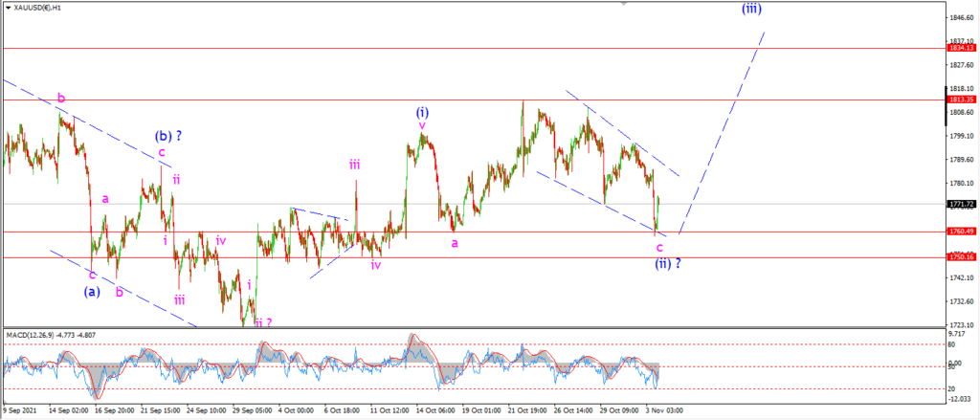Click the blue (i) wave label
The width and height of the screenshot is (980, 420).
coord(422,113)
